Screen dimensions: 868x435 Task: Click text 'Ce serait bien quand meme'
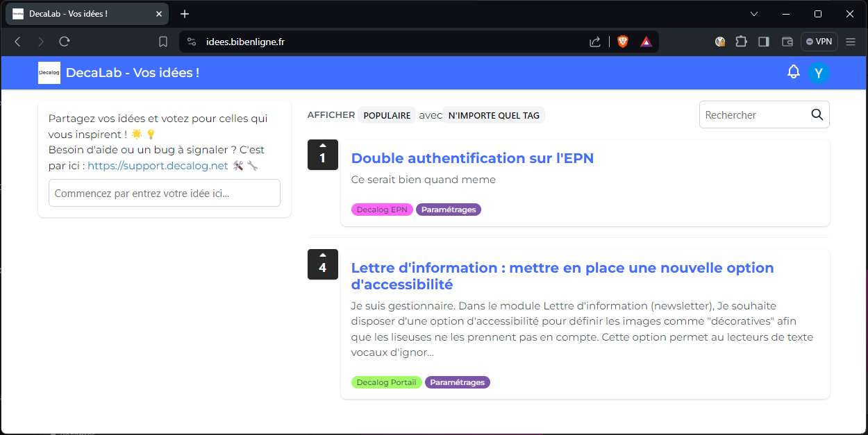pos(424,180)
